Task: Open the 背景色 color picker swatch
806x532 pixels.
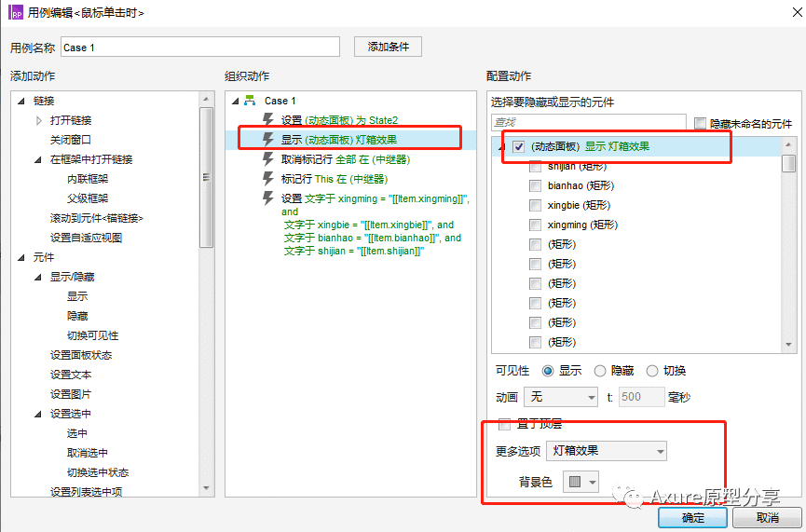Action: point(581,482)
